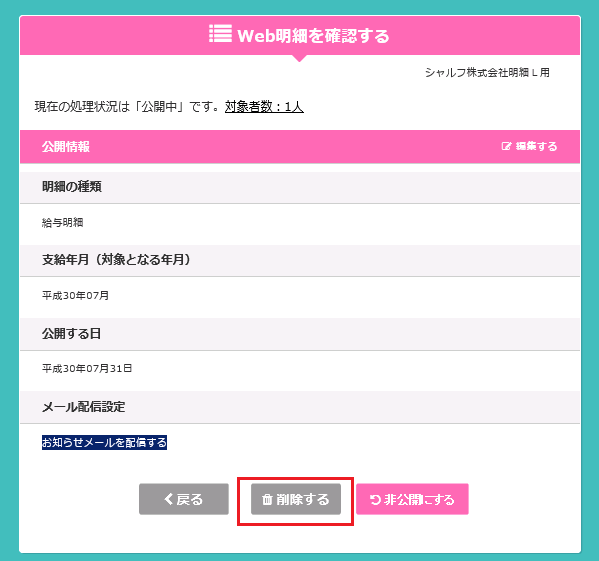Click the trash can icon on 削除する
Viewport: 599px width, 561px height.
click(267, 499)
